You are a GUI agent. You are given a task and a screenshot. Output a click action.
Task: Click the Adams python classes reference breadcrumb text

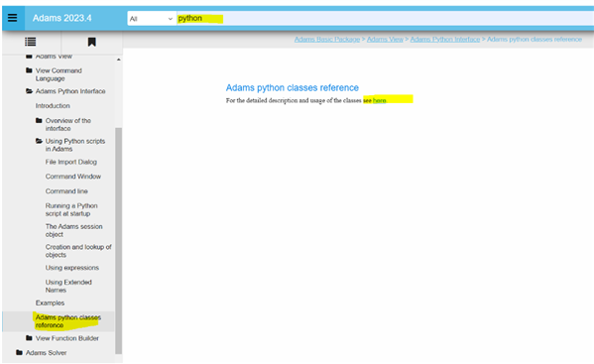tap(535, 39)
